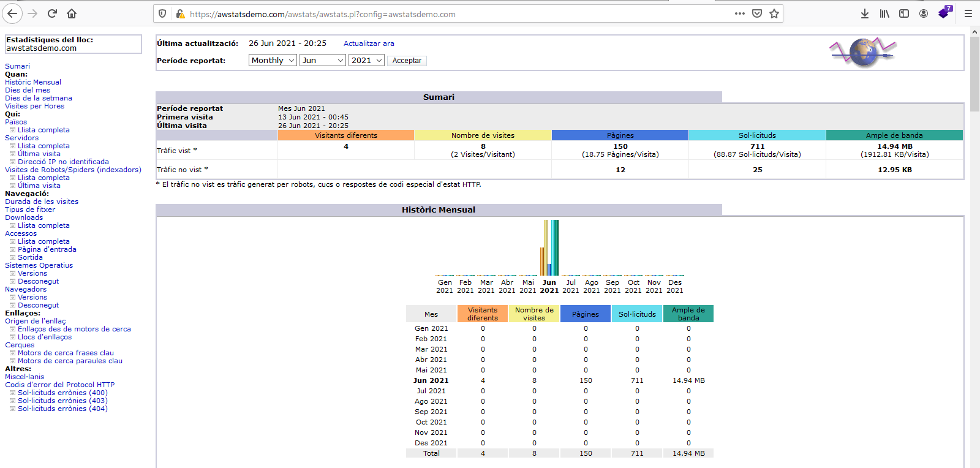Open the browser home page
The height and width of the screenshot is (468, 980).
point(72,13)
